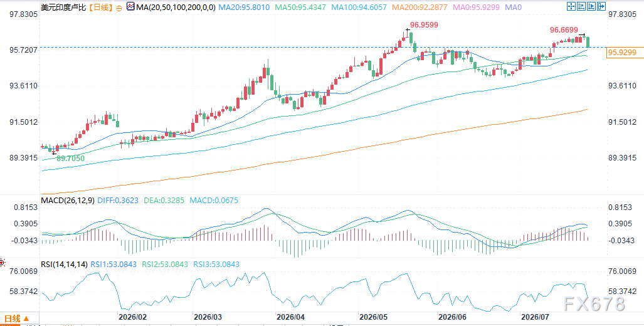This screenshot has width=644, height=326.
Task: Click the 2026/04 date label on time axis
Action: point(290,317)
